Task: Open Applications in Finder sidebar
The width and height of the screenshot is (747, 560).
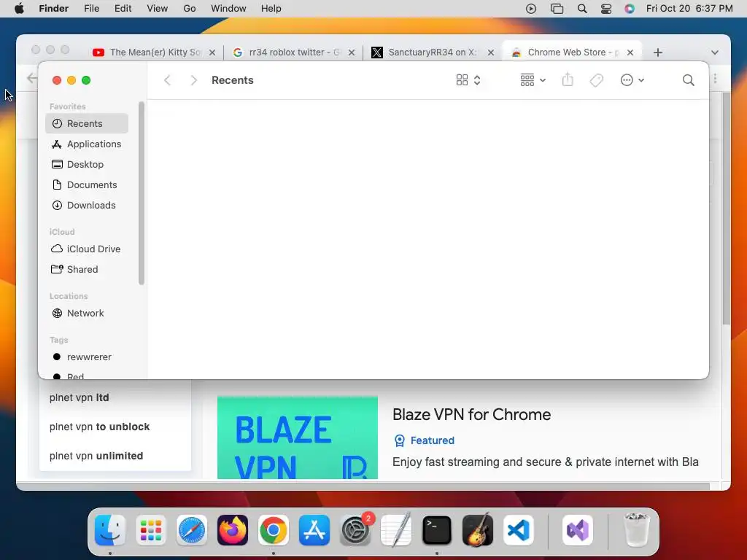Action: 87,144
